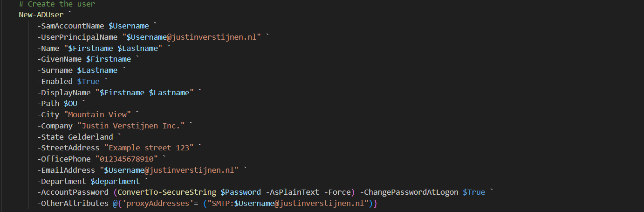The image size is (644, 212).
Task: Click the -EmailAddress parameter
Action: 66,170
